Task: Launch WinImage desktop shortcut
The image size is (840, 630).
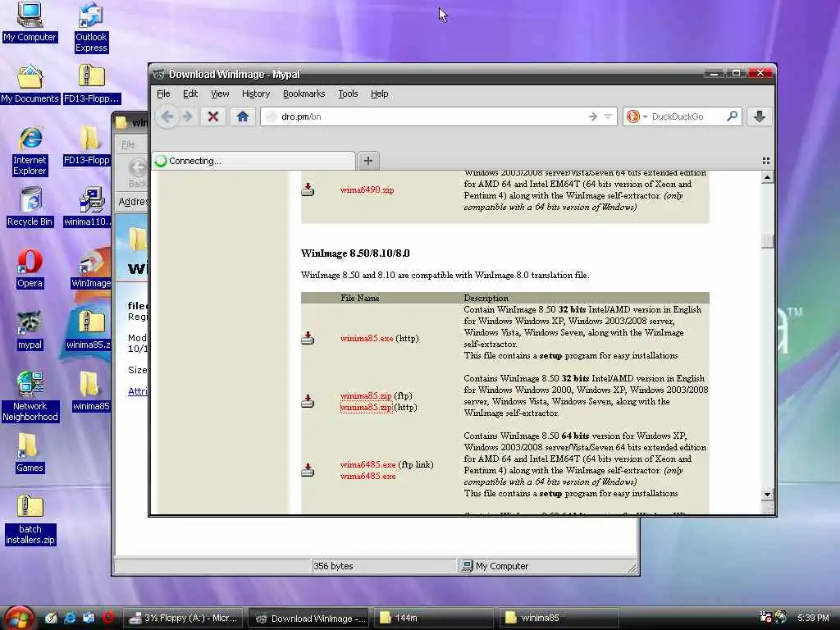Action: 90,269
